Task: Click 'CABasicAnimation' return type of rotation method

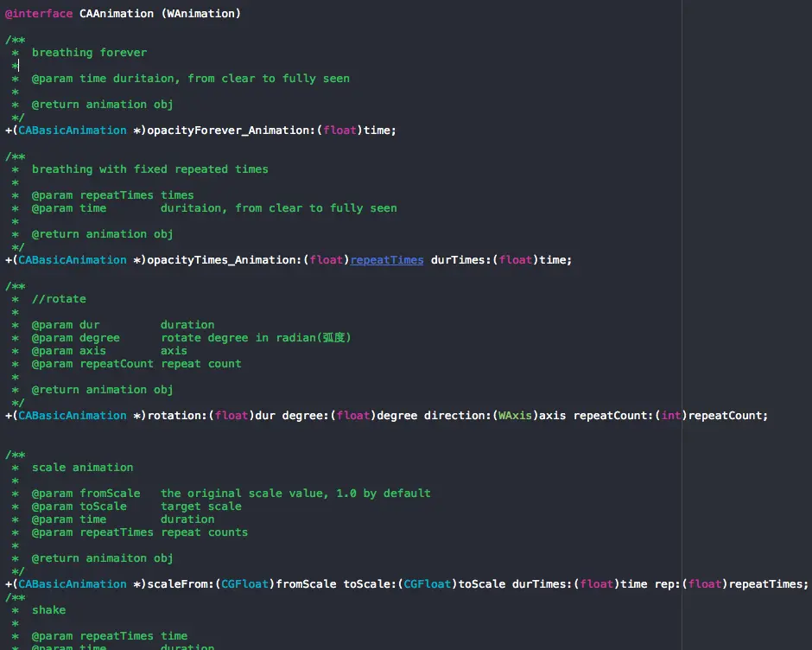Action: pos(73,415)
